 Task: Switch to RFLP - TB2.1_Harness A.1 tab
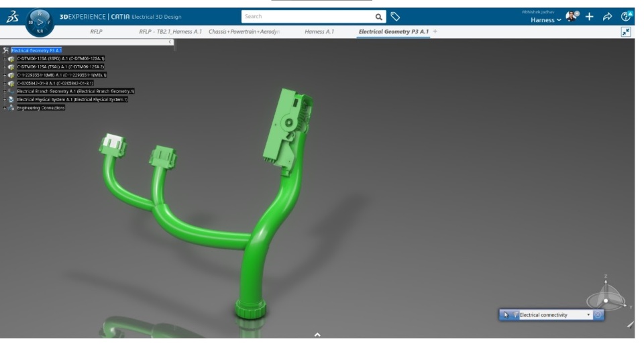click(x=170, y=32)
